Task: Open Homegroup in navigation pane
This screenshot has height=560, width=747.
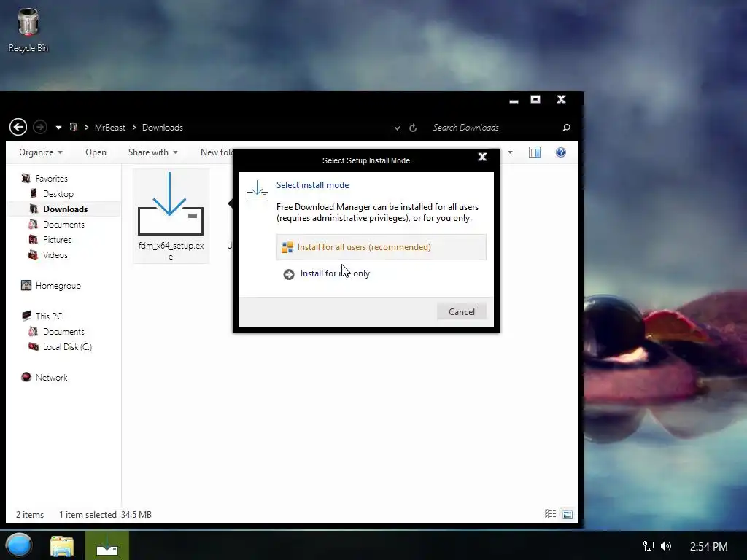Action: click(58, 286)
